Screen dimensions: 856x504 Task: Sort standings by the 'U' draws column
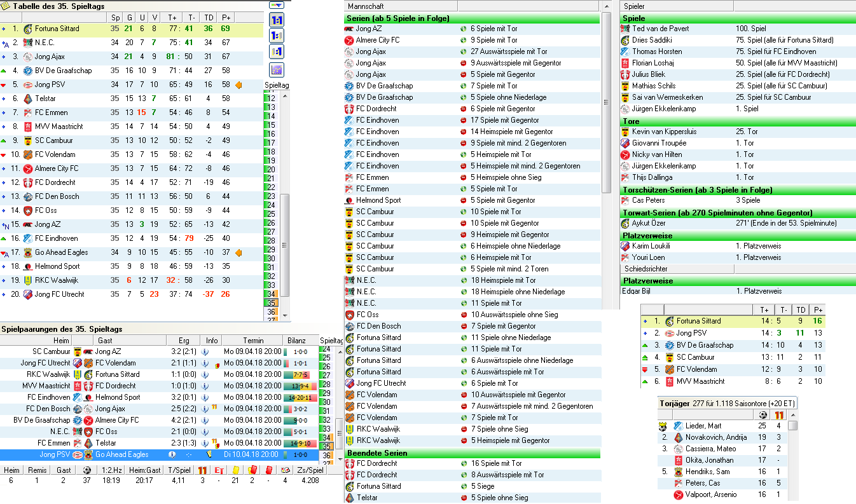pyautogui.click(x=142, y=17)
